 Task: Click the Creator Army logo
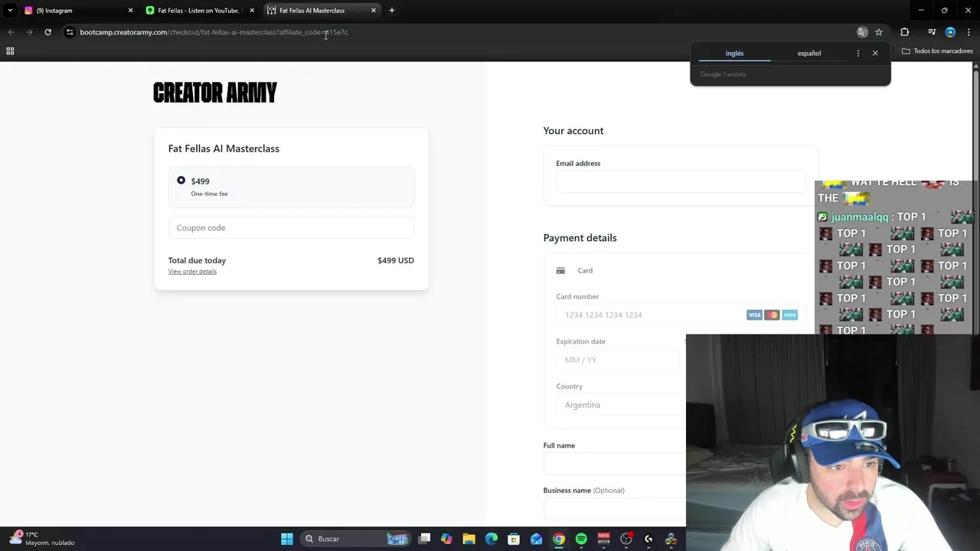215,93
